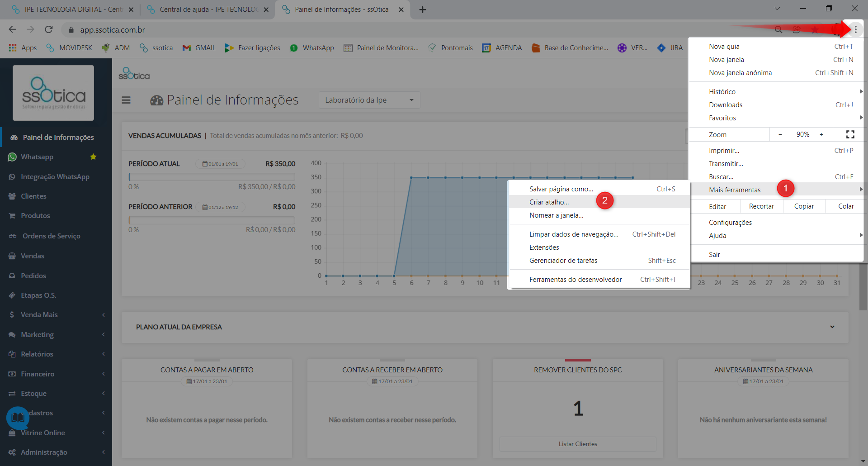The width and height of the screenshot is (868, 466).
Task: Open the GMAIL bookmark
Action: (x=199, y=48)
